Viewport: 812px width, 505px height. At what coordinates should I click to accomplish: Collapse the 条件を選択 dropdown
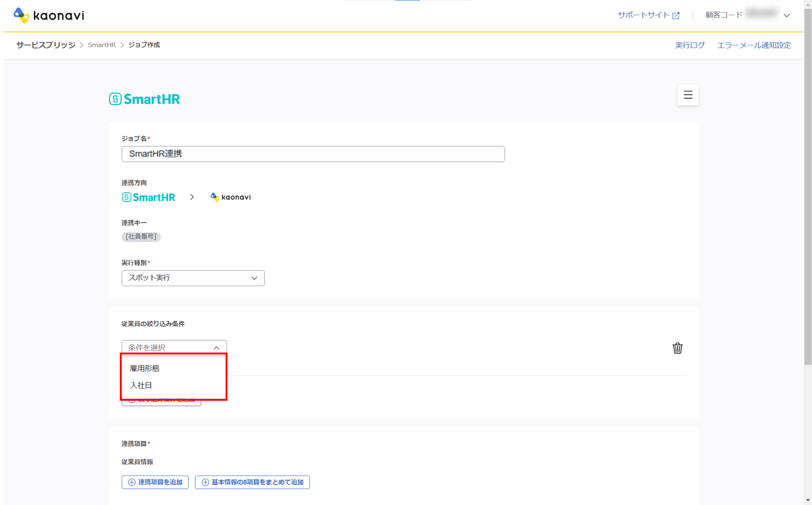174,347
